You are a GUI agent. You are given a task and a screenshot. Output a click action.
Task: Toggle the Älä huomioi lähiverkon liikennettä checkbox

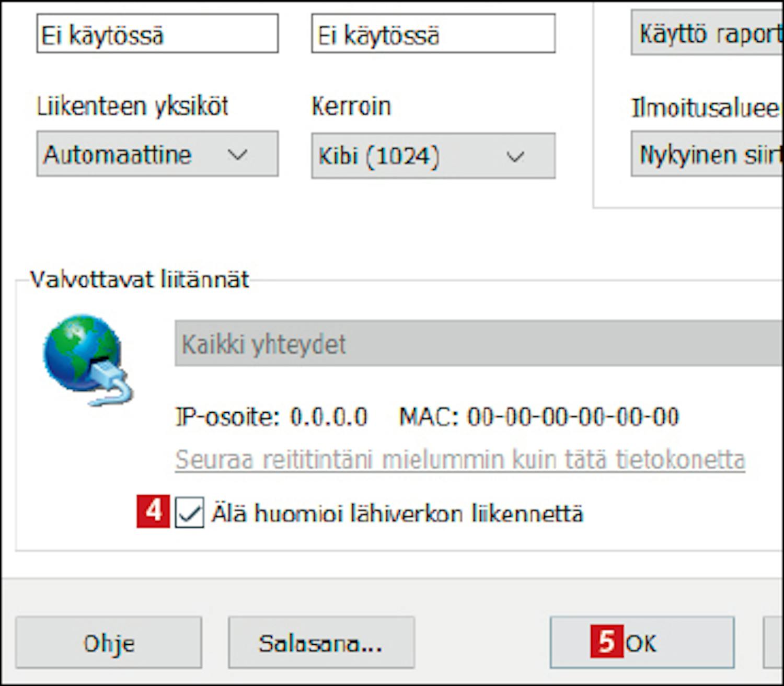click(x=189, y=513)
